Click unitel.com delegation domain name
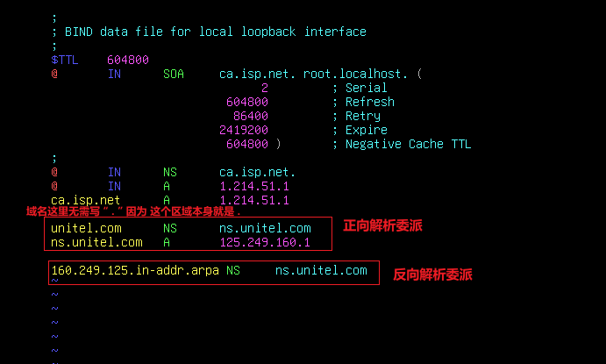Screen dimensions: 606x364 coord(86,228)
